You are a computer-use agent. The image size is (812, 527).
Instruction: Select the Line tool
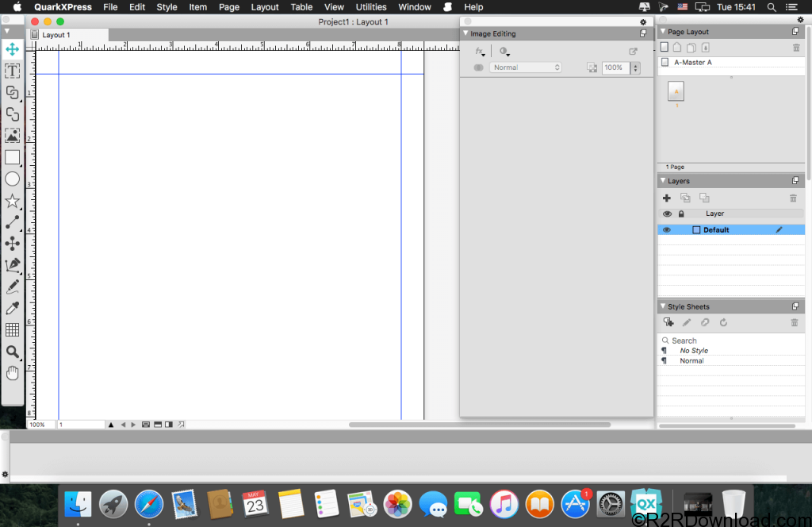tap(13, 222)
